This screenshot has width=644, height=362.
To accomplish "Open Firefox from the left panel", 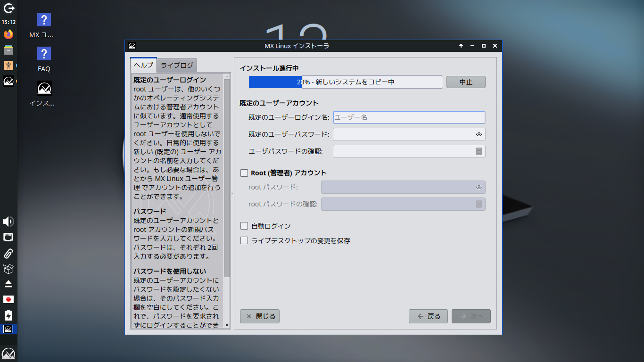I will [8, 34].
